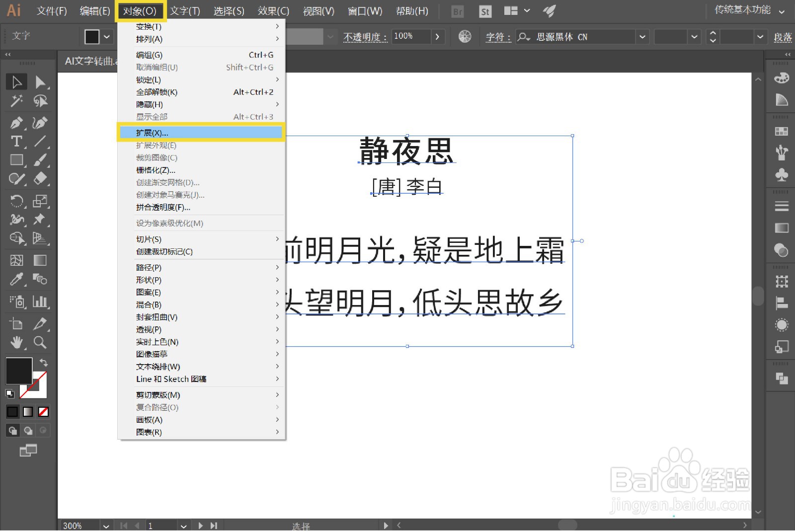Viewport: 795px width, 532px height.
Task: Set color to None in toolbar
Action: [x=44, y=412]
